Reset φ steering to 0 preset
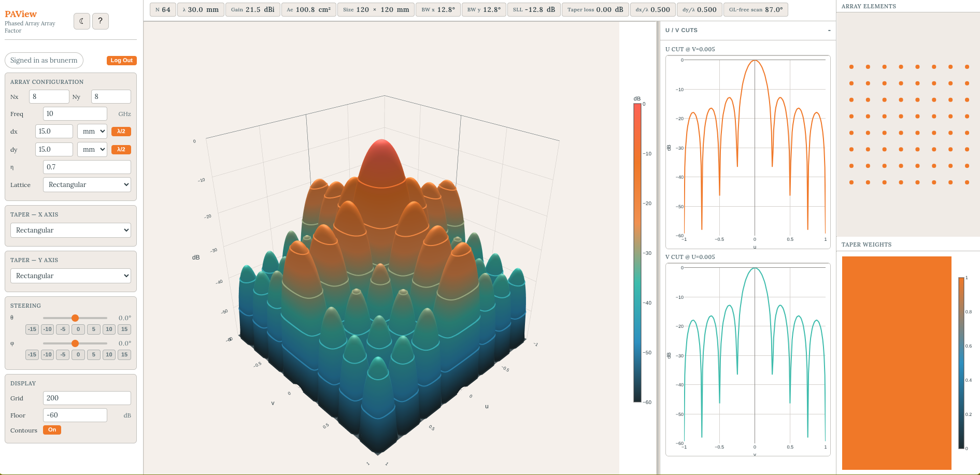Viewport: 980px width, 475px height. 78,355
